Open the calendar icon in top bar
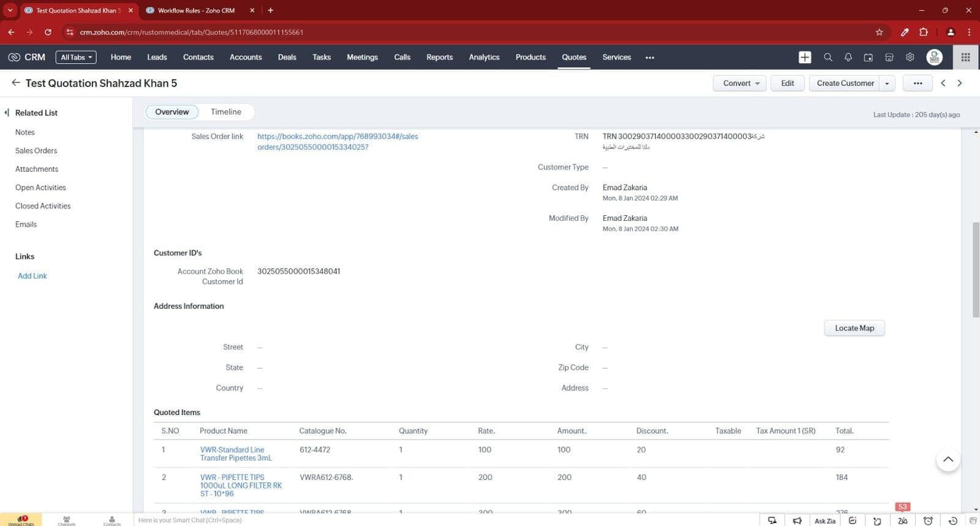 click(869, 57)
